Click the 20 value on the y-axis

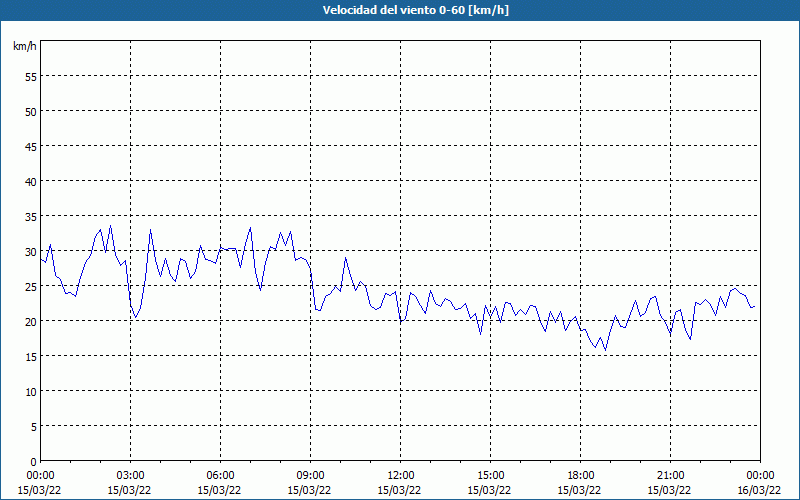31,321
